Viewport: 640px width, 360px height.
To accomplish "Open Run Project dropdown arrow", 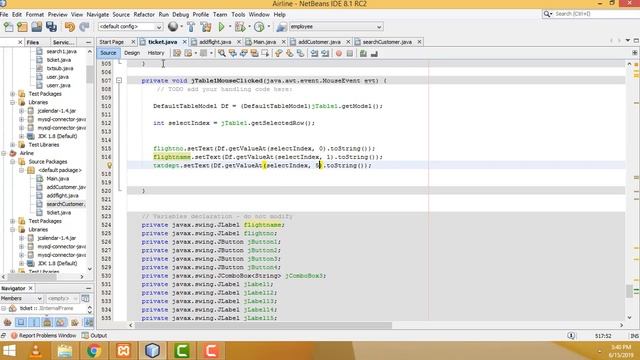I will [x=230, y=27].
